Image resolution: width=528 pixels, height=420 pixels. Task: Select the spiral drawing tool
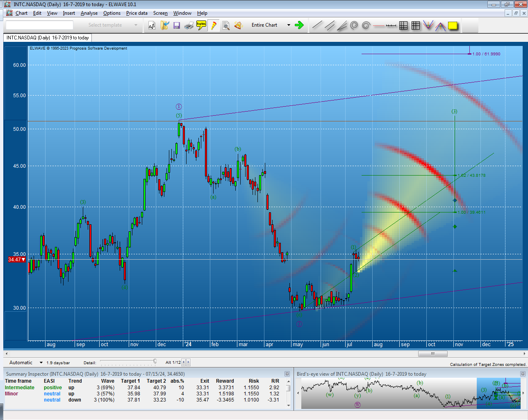point(354,25)
